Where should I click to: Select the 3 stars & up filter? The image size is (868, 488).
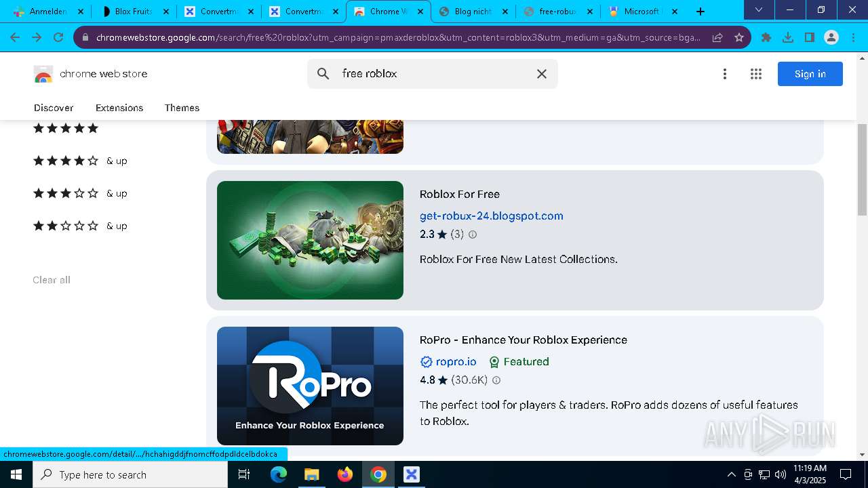point(80,193)
